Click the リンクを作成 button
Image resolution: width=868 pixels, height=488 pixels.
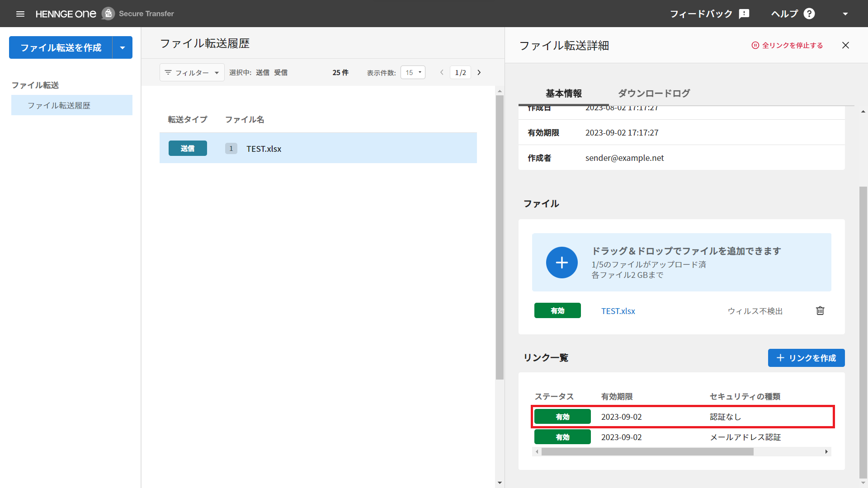pyautogui.click(x=806, y=358)
